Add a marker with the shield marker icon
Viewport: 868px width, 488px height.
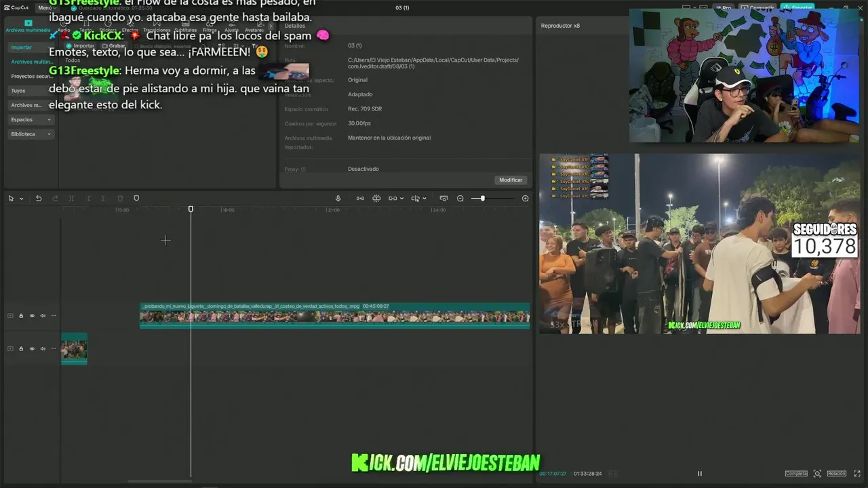click(136, 199)
